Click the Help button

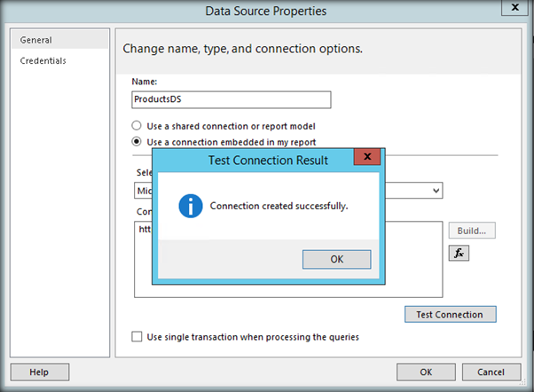click(39, 372)
